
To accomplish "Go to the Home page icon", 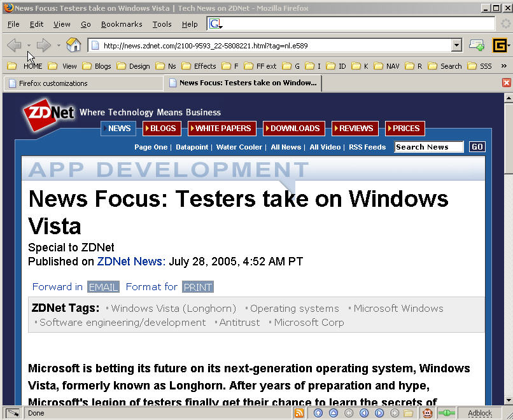I will [x=74, y=45].
